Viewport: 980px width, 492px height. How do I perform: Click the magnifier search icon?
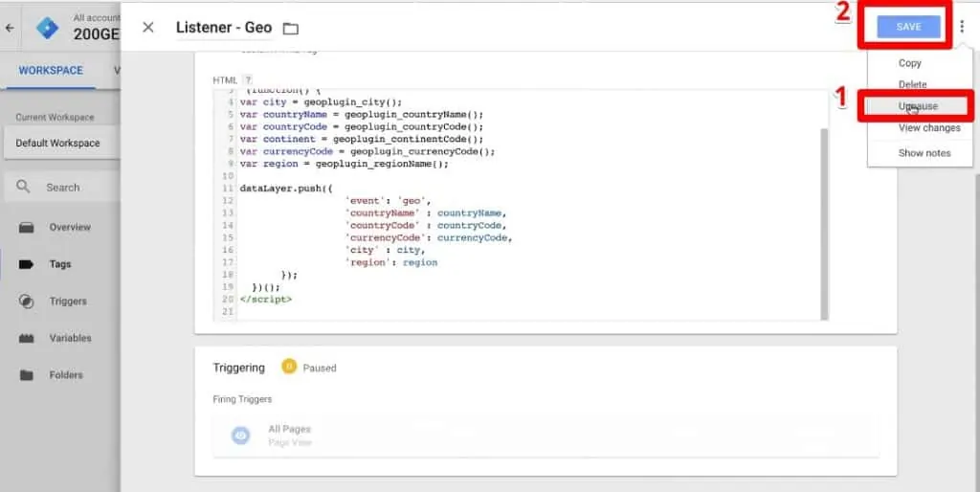(x=23, y=187)
